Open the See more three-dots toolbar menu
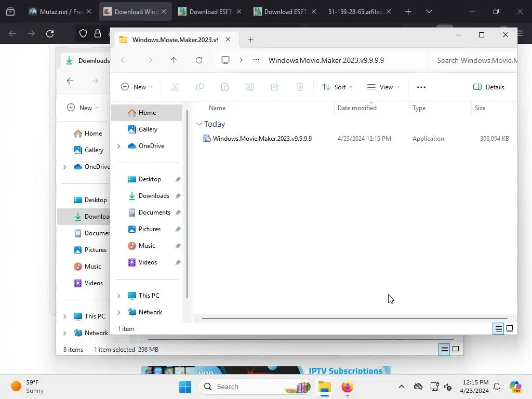The height and width of the screenshot is (399, 532). pyautogui.click(x=421, y=87)
